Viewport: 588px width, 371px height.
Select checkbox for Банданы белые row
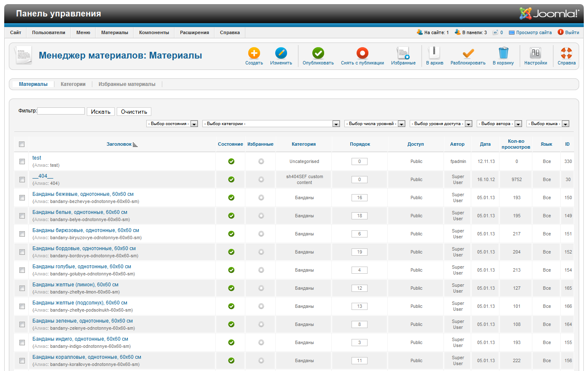[x=22, y=216]
